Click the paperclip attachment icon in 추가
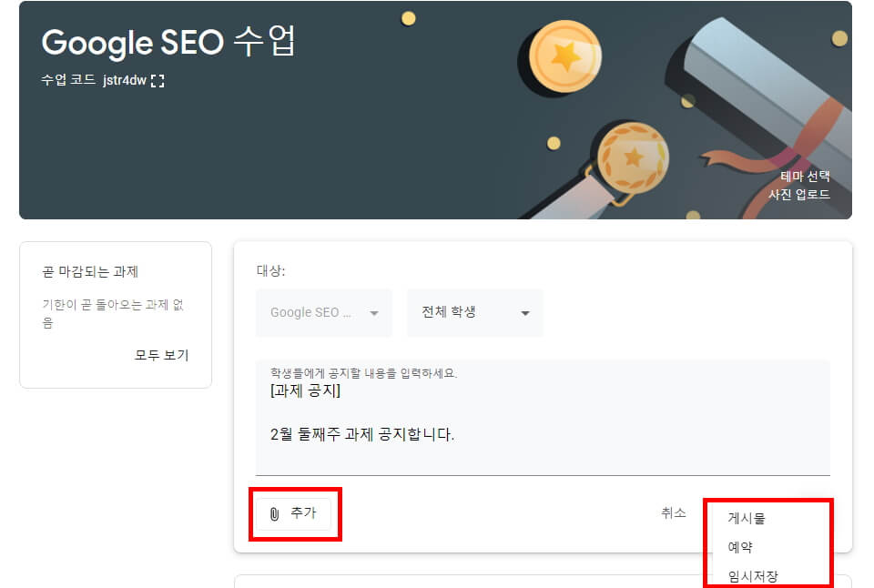The width and height of the screenshot is (874, 588). (273, 514)
